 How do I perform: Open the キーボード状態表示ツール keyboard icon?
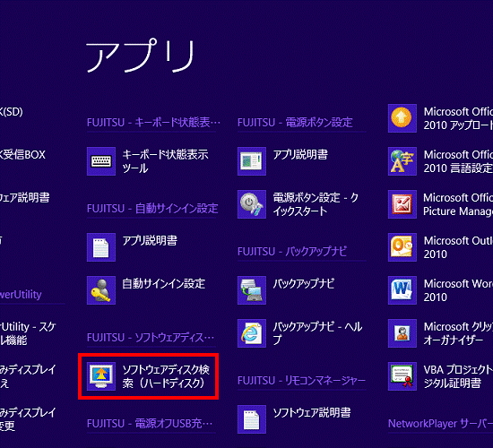pyautogui.click(x=101, y=161)
